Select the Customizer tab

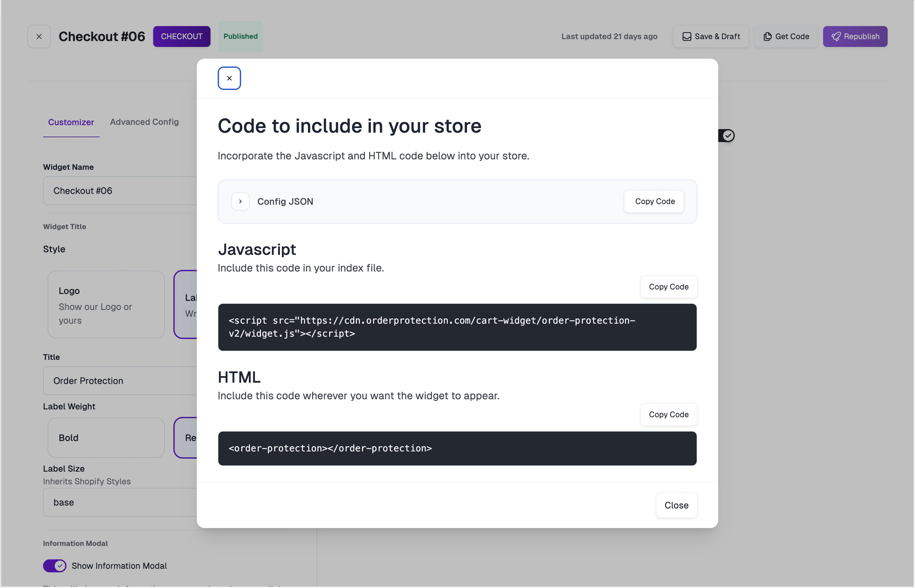[71, 122]
